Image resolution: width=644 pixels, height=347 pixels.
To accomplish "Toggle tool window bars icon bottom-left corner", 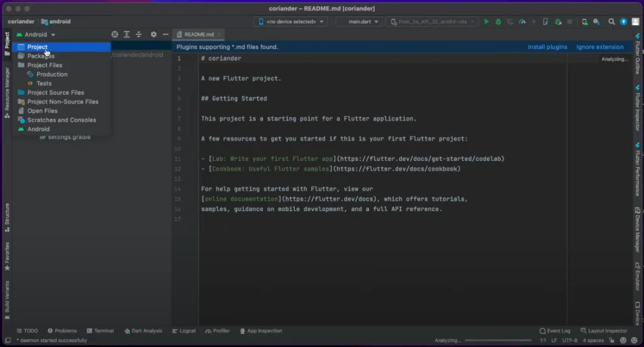I will pos(8,341).
